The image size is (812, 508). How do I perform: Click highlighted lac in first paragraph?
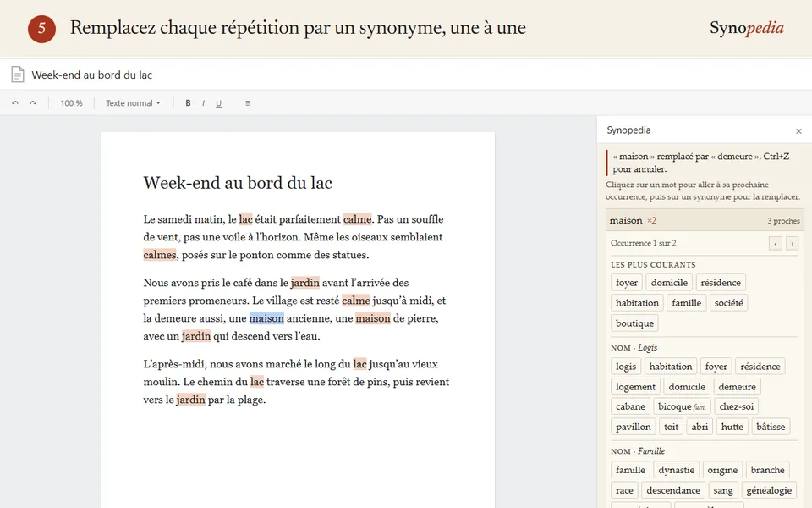[245, 219]
